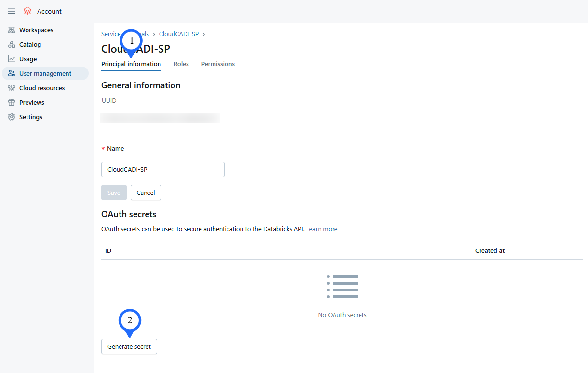Screen dimensions: 588x373
Task: Switch to the Roles tab
Action: 181,64
